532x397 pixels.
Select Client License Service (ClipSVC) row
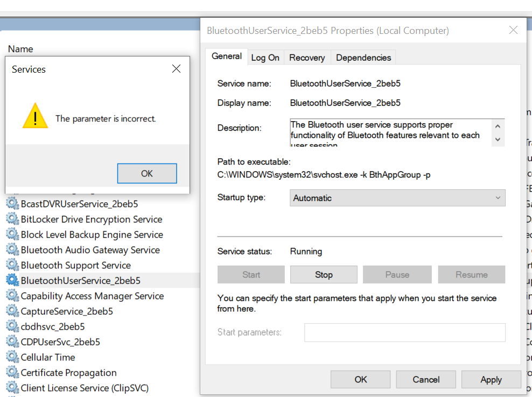(85, 387)
